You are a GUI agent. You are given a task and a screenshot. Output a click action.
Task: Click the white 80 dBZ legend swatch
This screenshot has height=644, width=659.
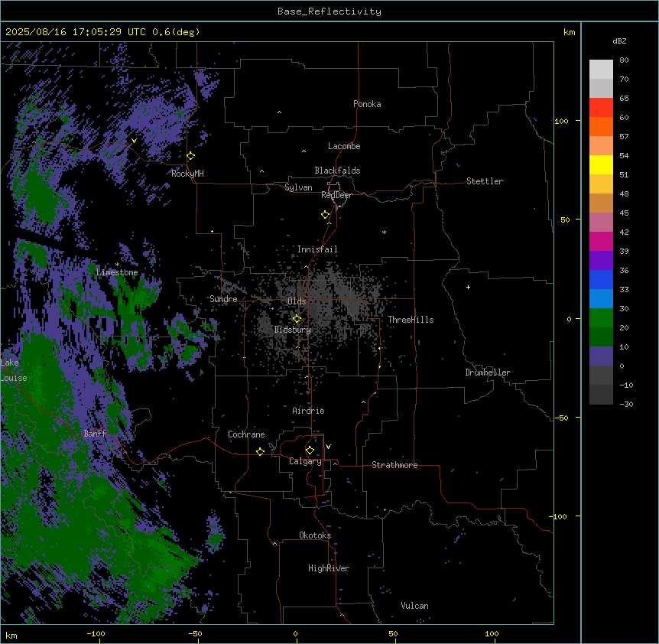(601, 70)
